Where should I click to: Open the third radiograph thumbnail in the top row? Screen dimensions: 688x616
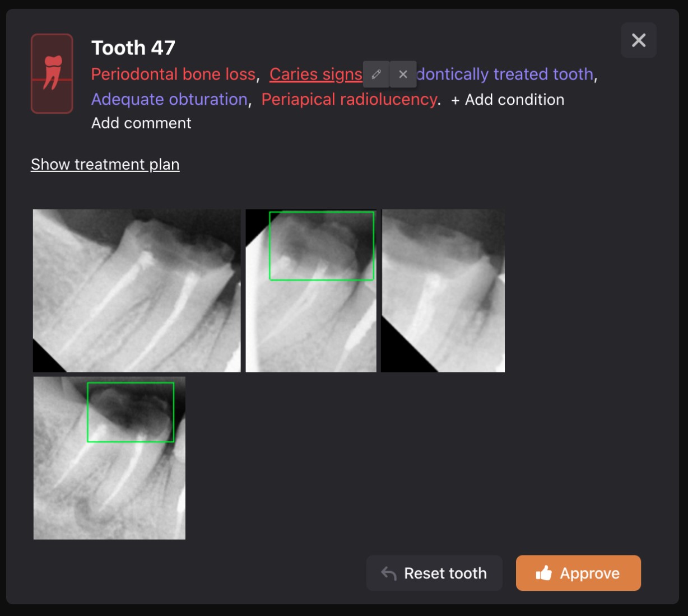point(443,291)
